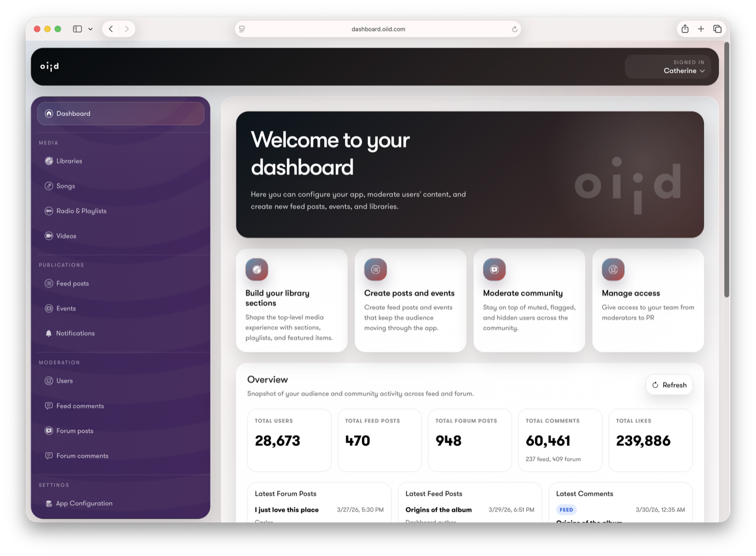Click the Build your library sections card icon
Viewport: 756px width, 556px height.
256,269
